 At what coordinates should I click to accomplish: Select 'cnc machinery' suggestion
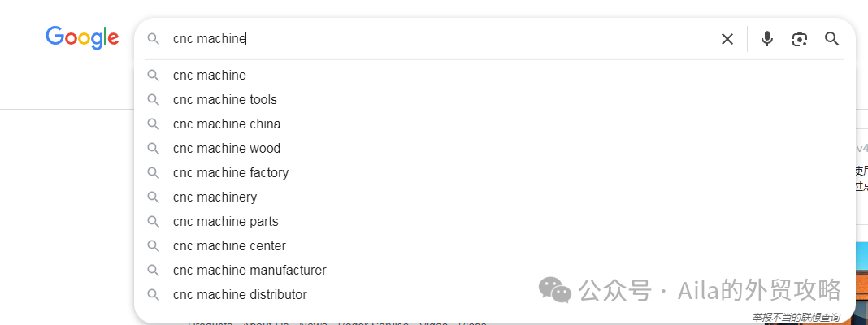click(x=215, y=197)
